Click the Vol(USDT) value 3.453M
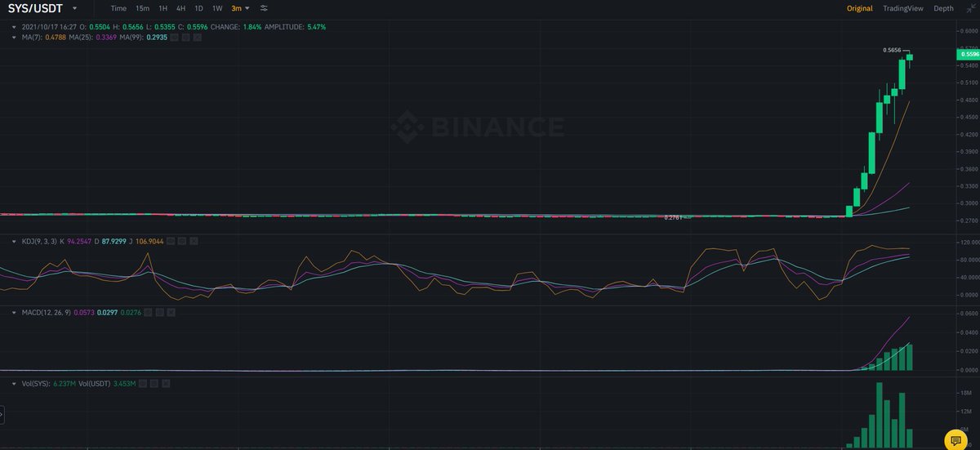The image size is (980, 450). point(124,384)
